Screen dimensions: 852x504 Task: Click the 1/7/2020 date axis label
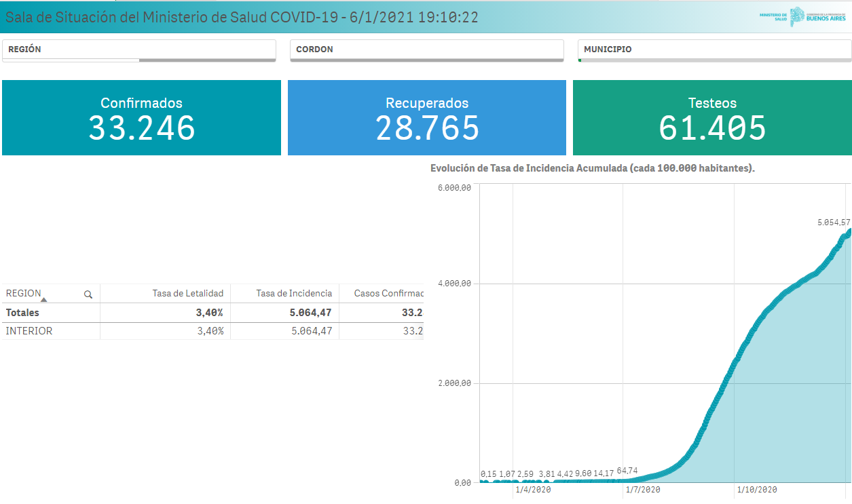(x=642, y=489)
